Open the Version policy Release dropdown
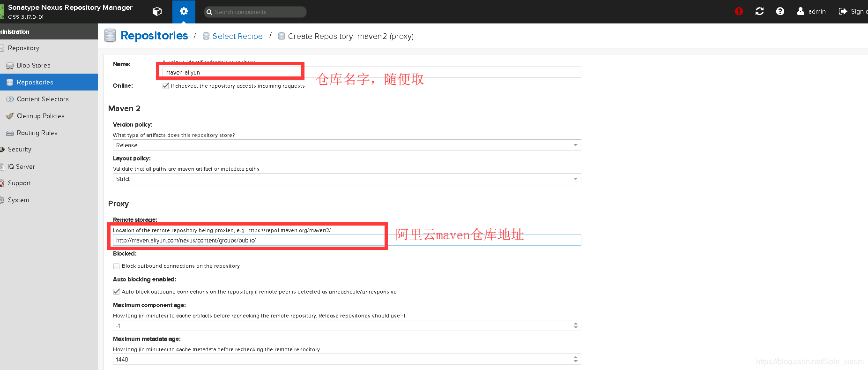868x370 pixels. (347, 145)
